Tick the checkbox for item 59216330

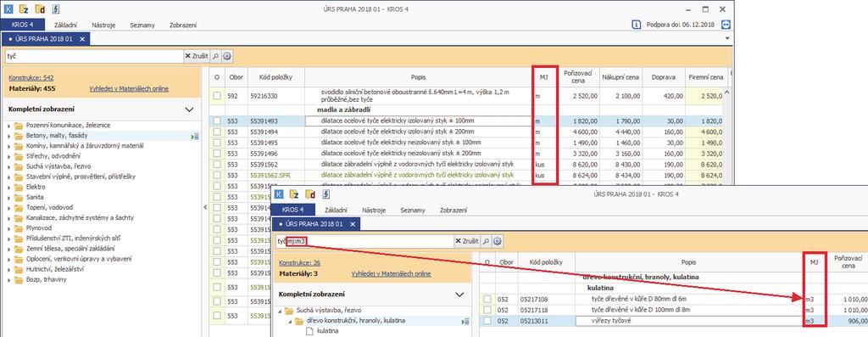[217, 96]
